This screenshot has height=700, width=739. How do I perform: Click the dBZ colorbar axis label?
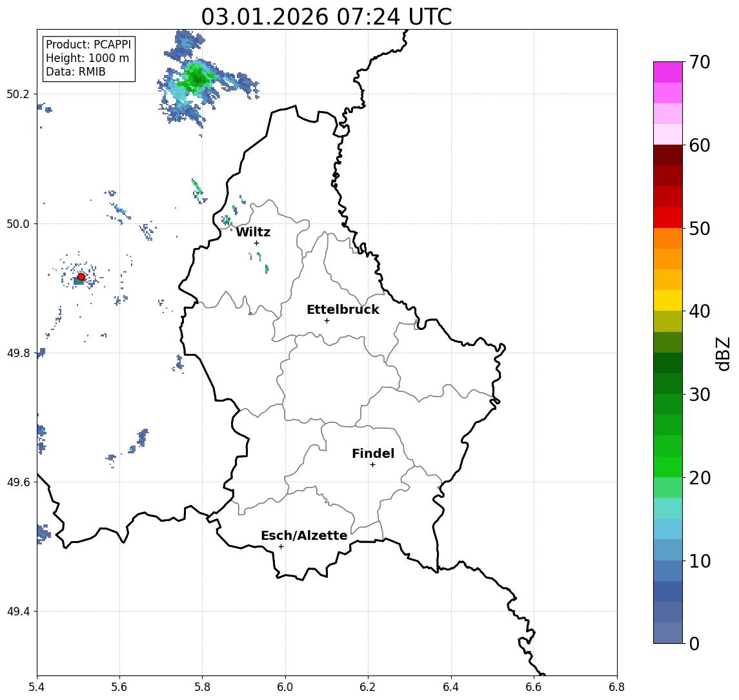coord(723,354)
